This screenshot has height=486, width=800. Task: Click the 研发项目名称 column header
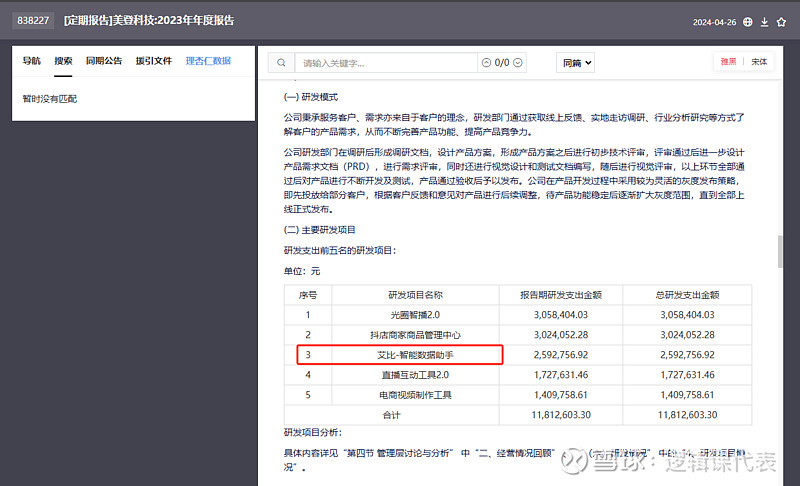click(415, 295)
